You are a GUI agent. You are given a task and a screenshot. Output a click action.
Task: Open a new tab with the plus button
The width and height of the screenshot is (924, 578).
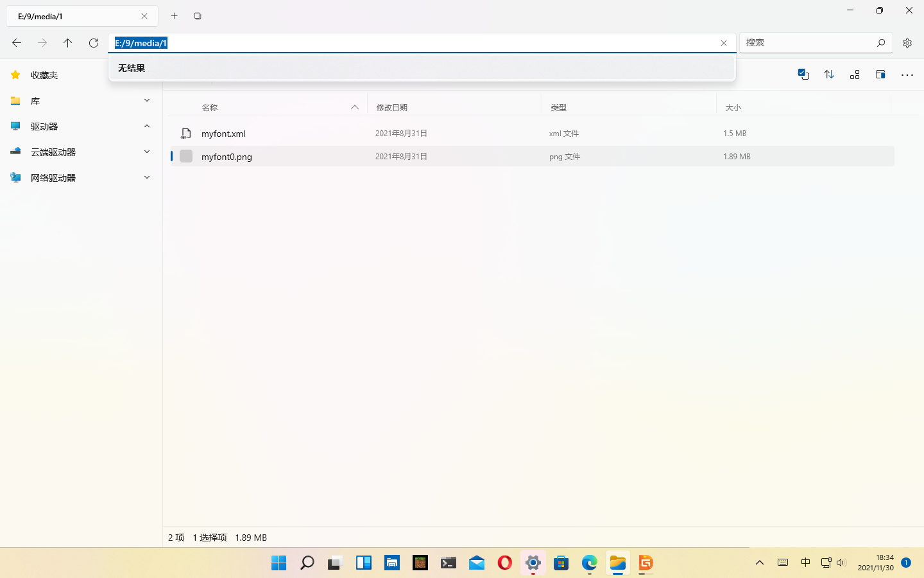[x=174, y=15]
